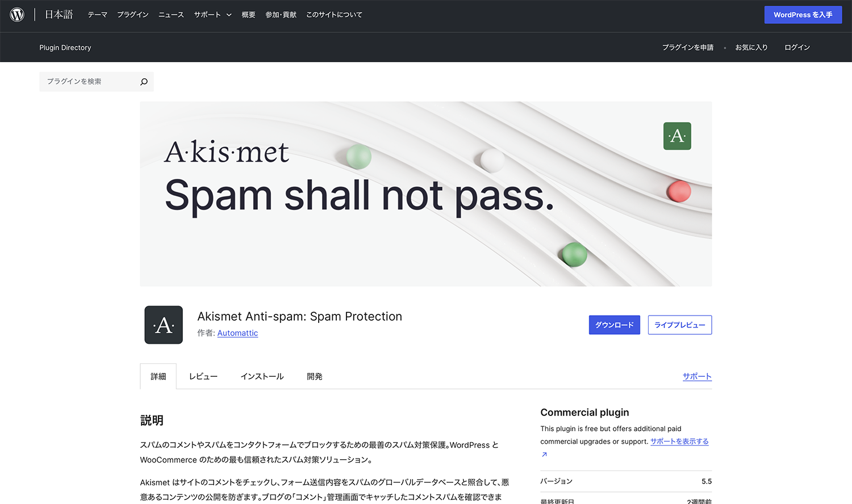The height and width of the screenshot is (504, 852).
Task: Open the Automattic author link
Action: pos(237,333)
